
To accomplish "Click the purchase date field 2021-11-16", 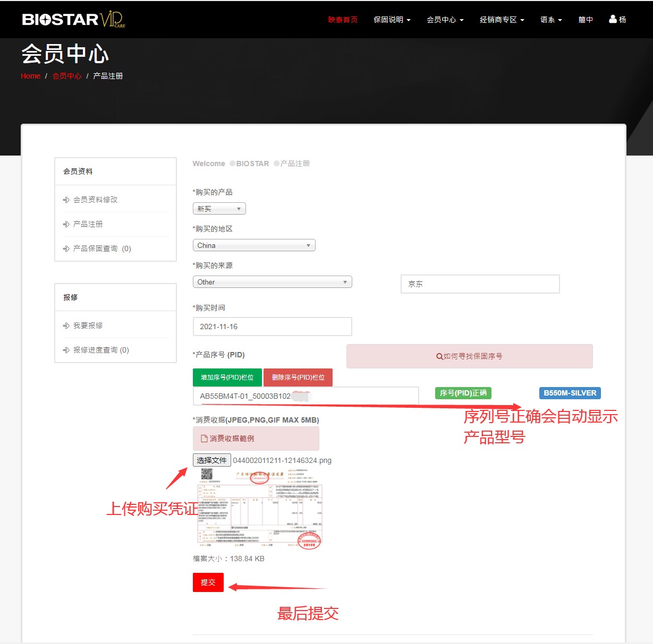I will [272, 327].
